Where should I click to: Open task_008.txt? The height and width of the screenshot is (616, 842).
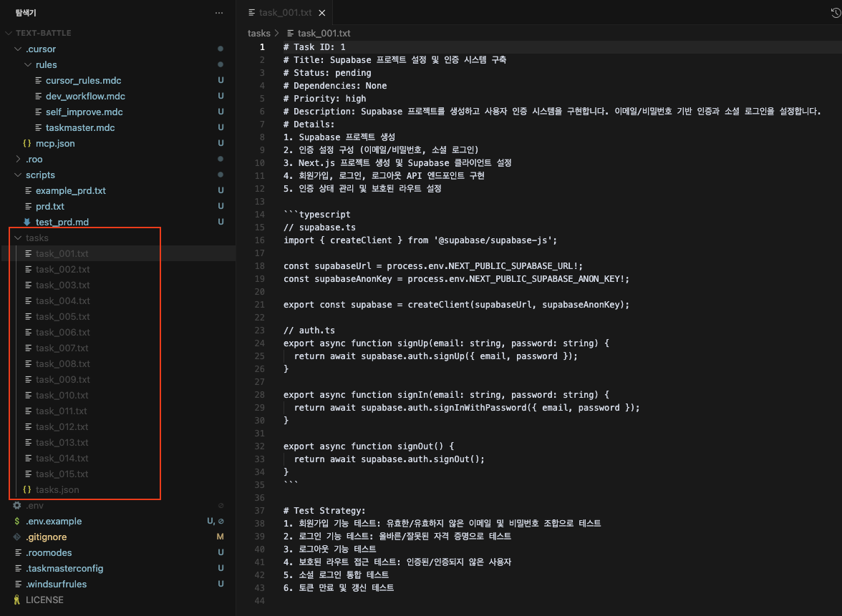pos(62,363)
